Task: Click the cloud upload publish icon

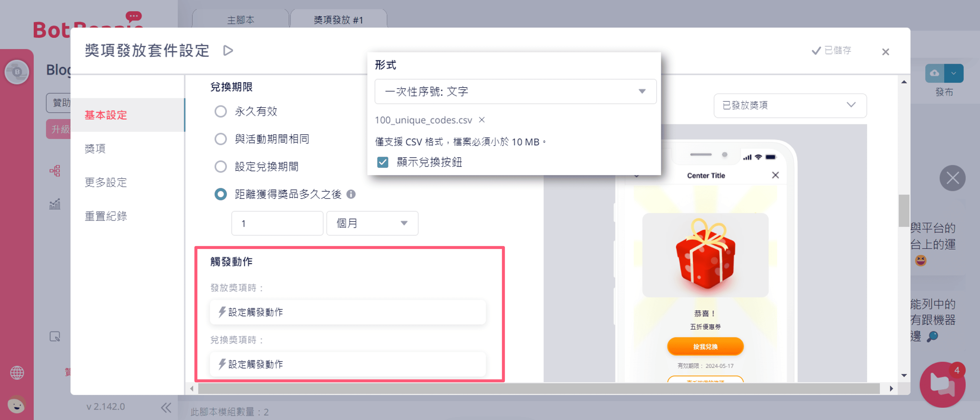Action: 935,73
